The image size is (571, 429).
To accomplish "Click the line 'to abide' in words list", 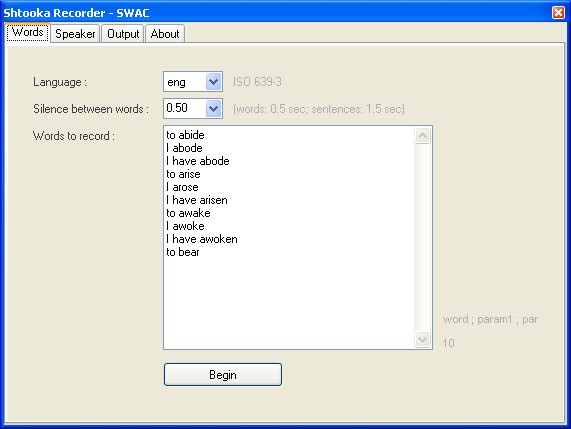I will coord(185,135).
